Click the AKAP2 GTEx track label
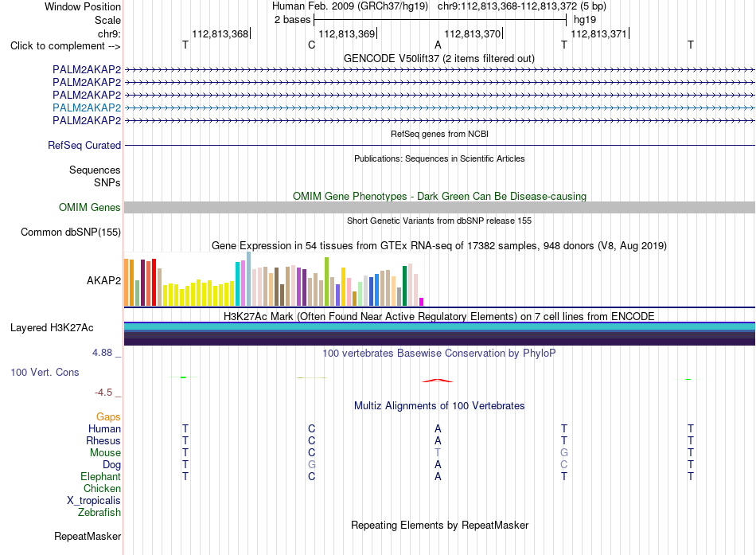 (x=103, y=280)
